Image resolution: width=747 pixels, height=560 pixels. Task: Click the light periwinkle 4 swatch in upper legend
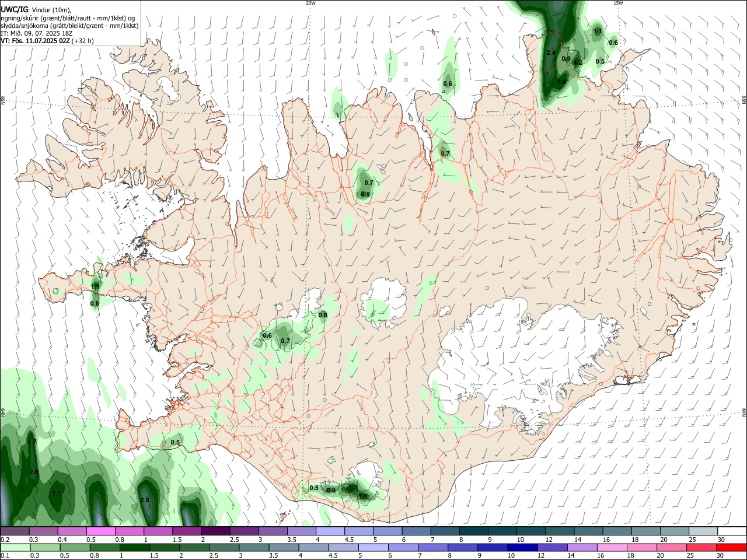click(x=330, y=531)
